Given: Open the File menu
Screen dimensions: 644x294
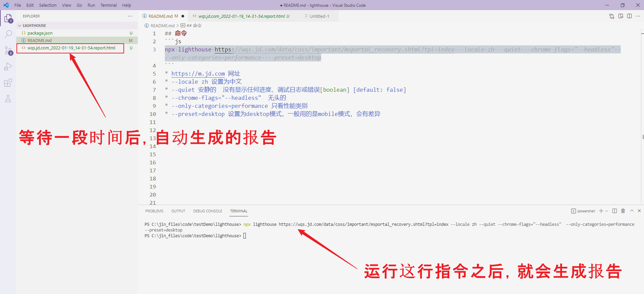Looking at the screenshot, I should point(18,5).
